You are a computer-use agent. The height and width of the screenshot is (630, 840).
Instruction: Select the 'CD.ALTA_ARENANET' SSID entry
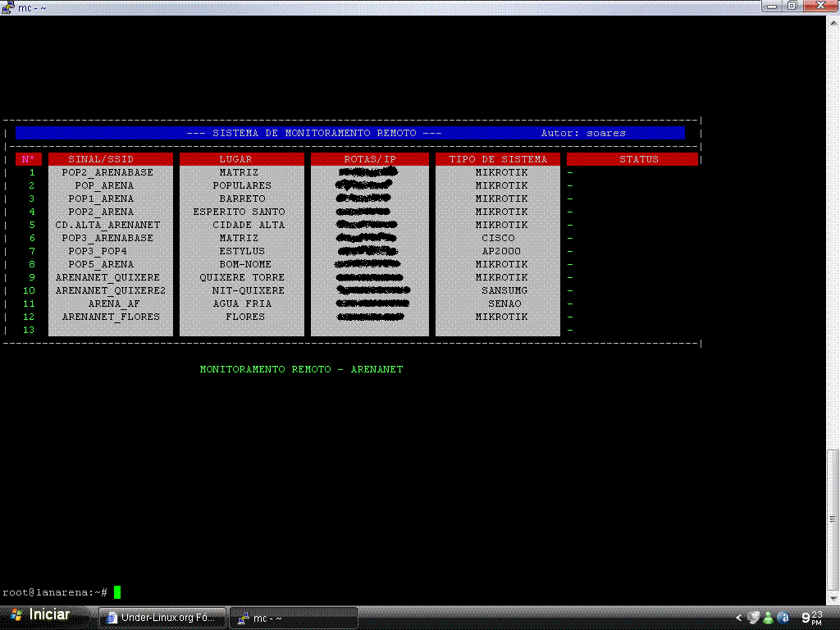click(107, 225)
